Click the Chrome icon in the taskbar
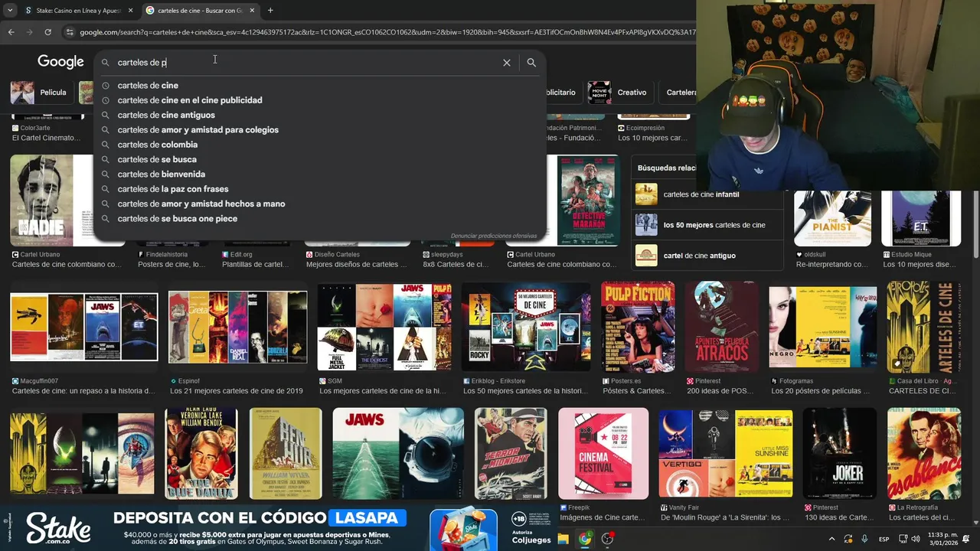 tap(585, 539)
